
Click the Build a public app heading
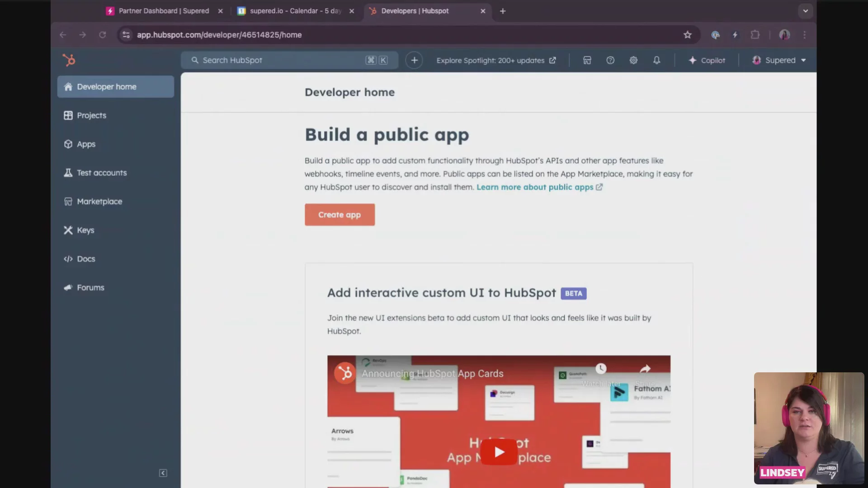(387, 135)
